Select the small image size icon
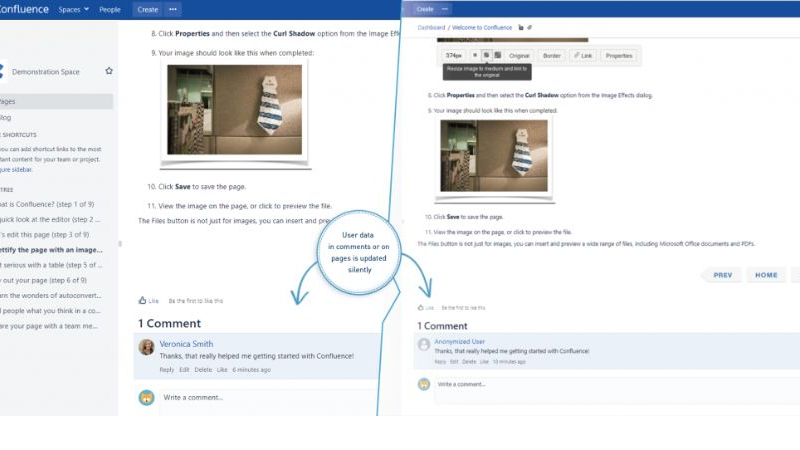 click(474, 56)
